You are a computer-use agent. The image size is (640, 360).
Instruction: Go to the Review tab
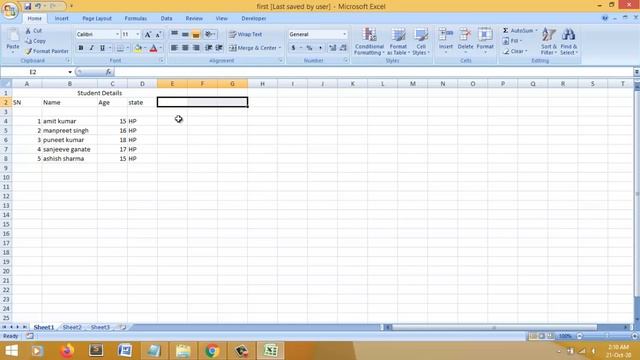click(194, 18)
